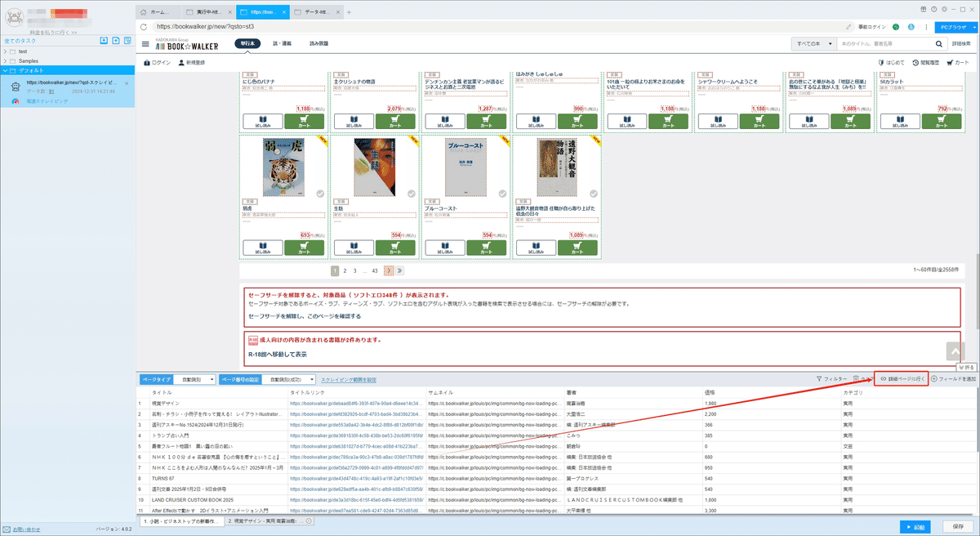
Task: Click the 起動 start button
Action: tap(916, 526)
